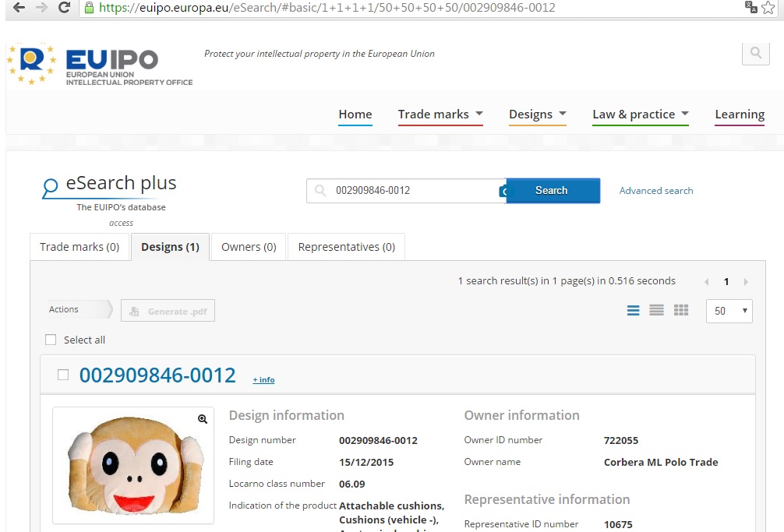This screenshot has width=784, height=532.
Task: Switch to grid thumbnail view icon
Action: (681, 310)
